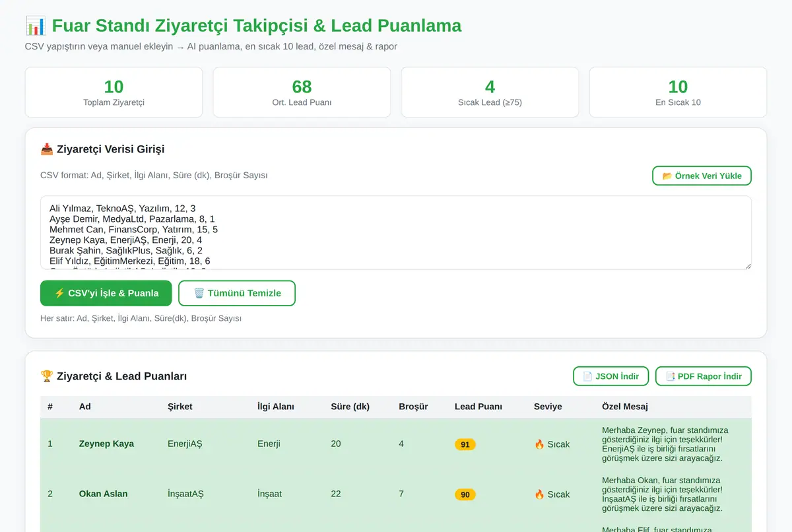
Task: Click the fire icon in Zeynep Kaya's row
Action: pyautogui.click(x=539, y=444)
